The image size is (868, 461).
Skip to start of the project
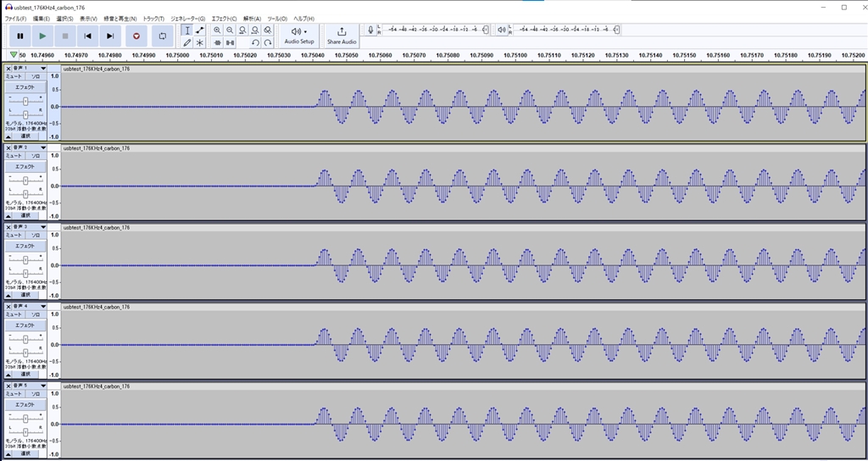click(x=87, y=36)
